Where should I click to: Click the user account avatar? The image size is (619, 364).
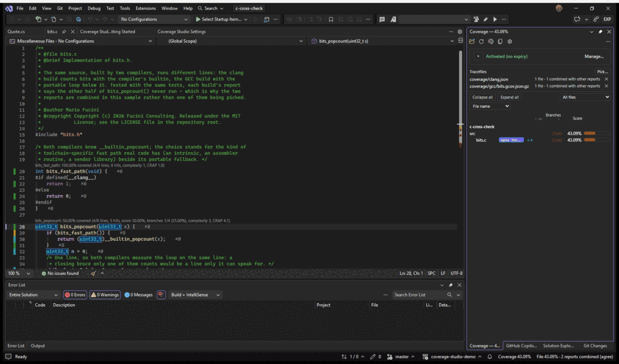559,8
